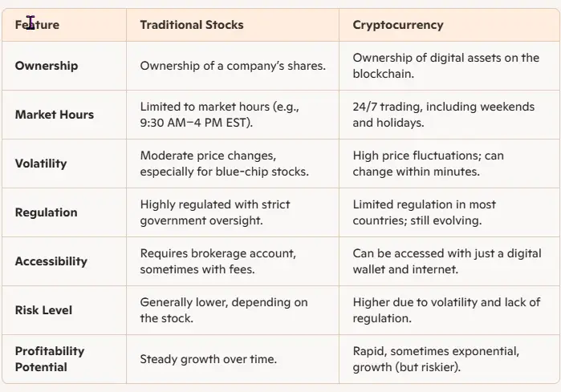Screen dimensions: 561x392
Task: Click the Cryptocurrency column header
Action: 397,25
